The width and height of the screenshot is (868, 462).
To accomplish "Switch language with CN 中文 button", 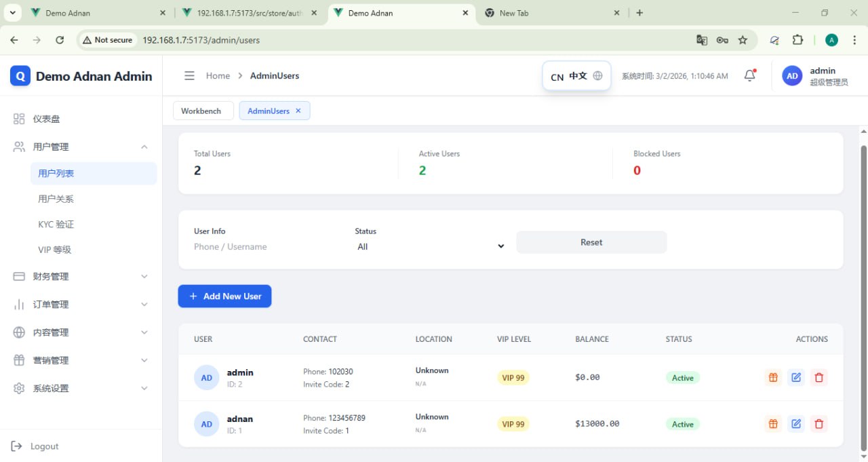I will pyautogui.click(x=576, y=76).
